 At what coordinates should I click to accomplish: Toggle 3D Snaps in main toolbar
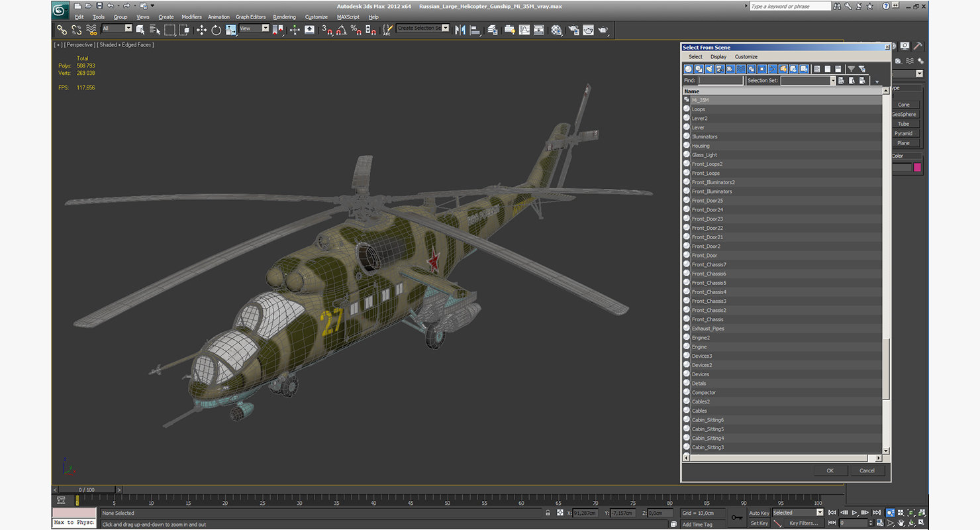tap(326, 30)
